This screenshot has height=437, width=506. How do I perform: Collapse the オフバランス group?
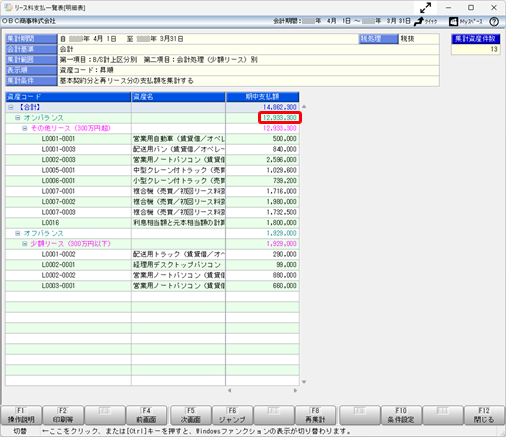[x=18, y=233]
